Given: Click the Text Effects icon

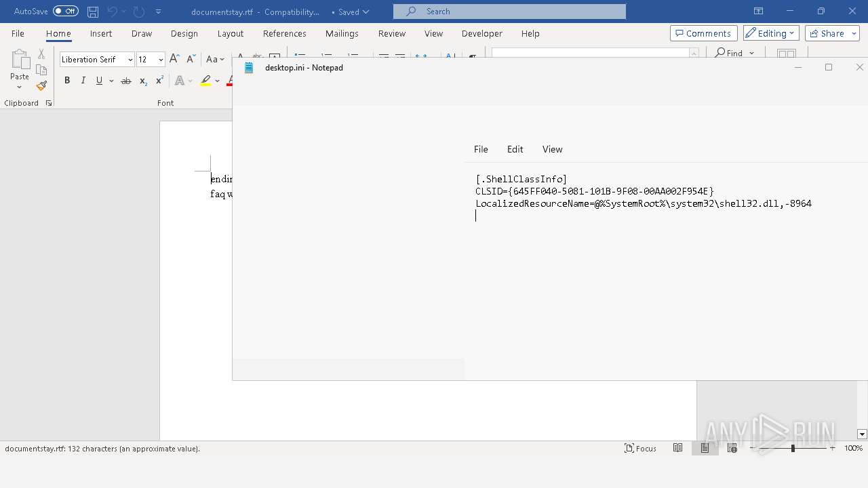Looking at the screenshot, I should [x=180, y=81].
